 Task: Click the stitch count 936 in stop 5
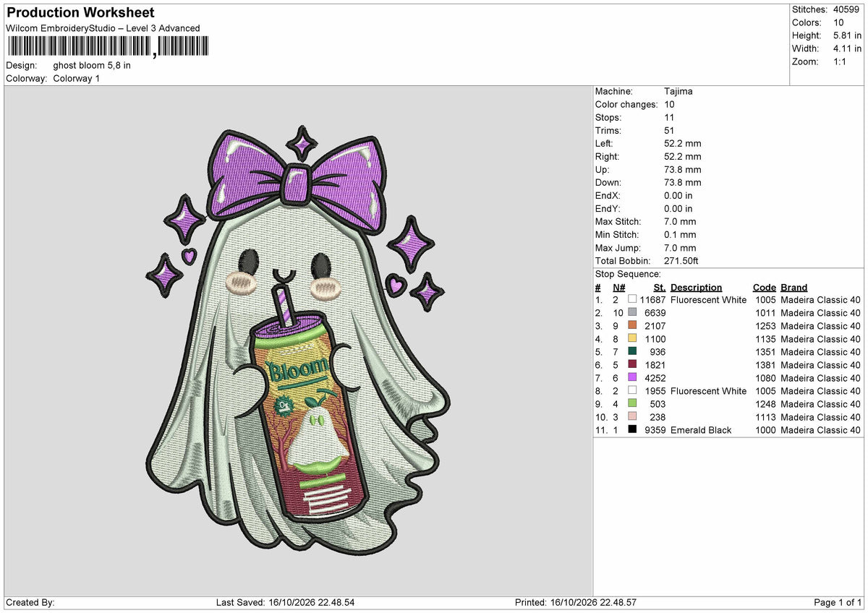658,351
